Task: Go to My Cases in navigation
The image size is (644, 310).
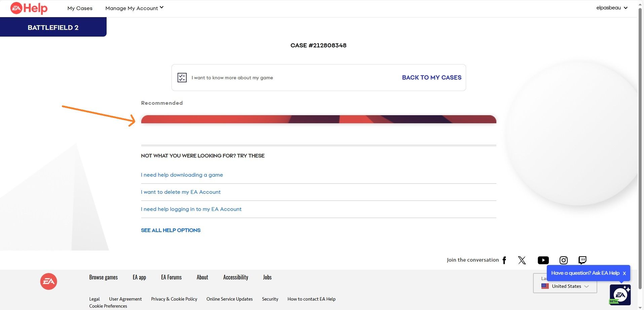Action: [x=80, y=8]
